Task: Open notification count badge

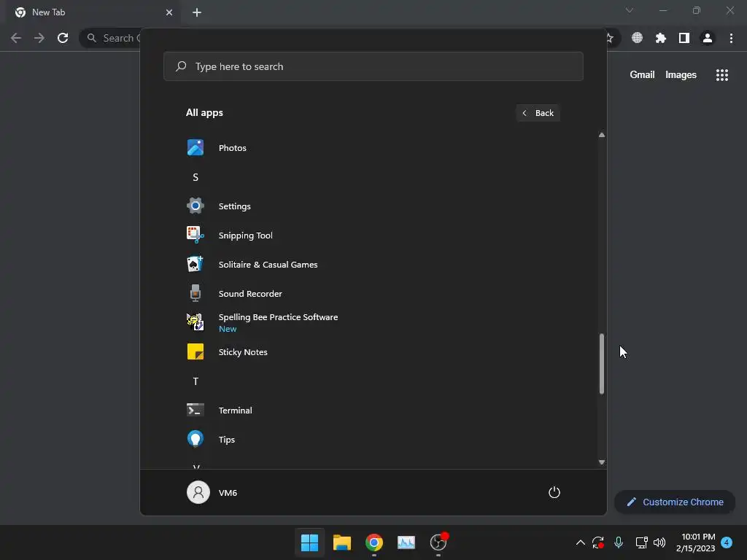Action: [727, 542]
